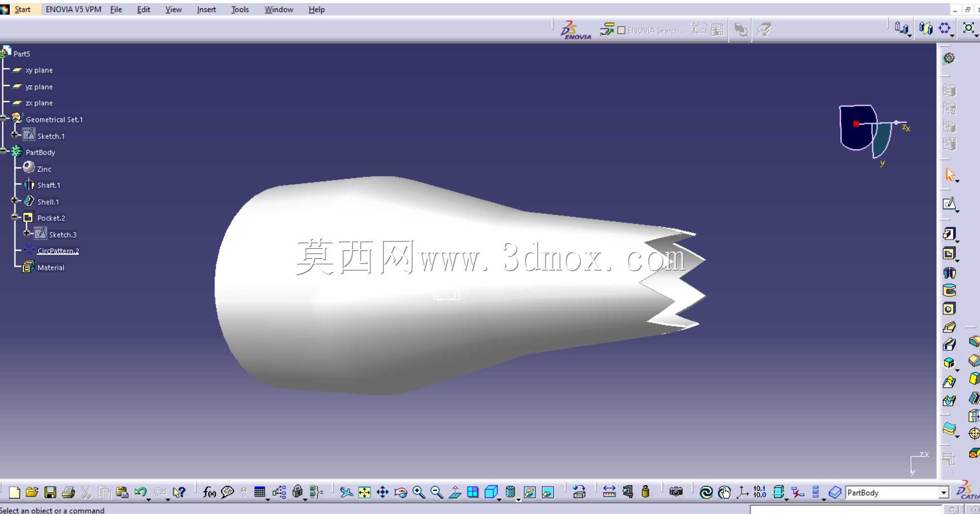980x514 pixels.
Task: Click the New document icon
Action: tap(14, 493)
